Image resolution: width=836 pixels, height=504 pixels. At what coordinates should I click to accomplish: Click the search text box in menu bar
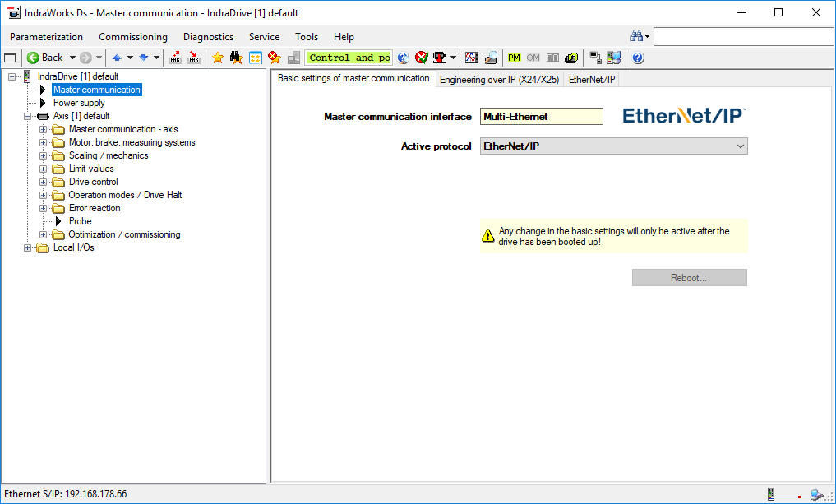pyautogui.click(x=743, y=36)
